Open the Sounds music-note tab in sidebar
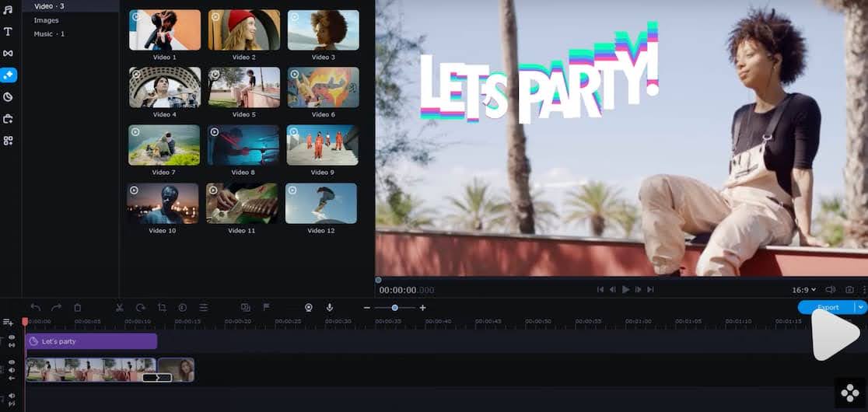Screen dimensions: 868x412 click(8, 10)
